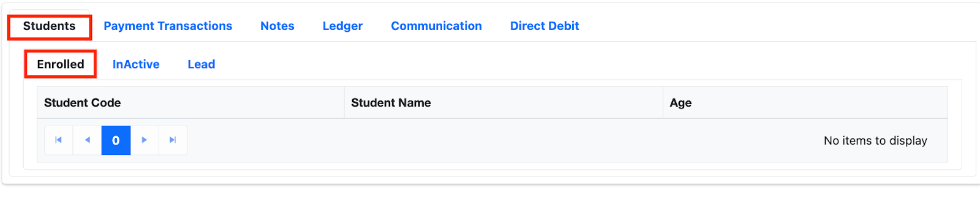This screenshot has width=980, height=223.
Task: Show InActive students sub-tab
Action: coord(136,64)
